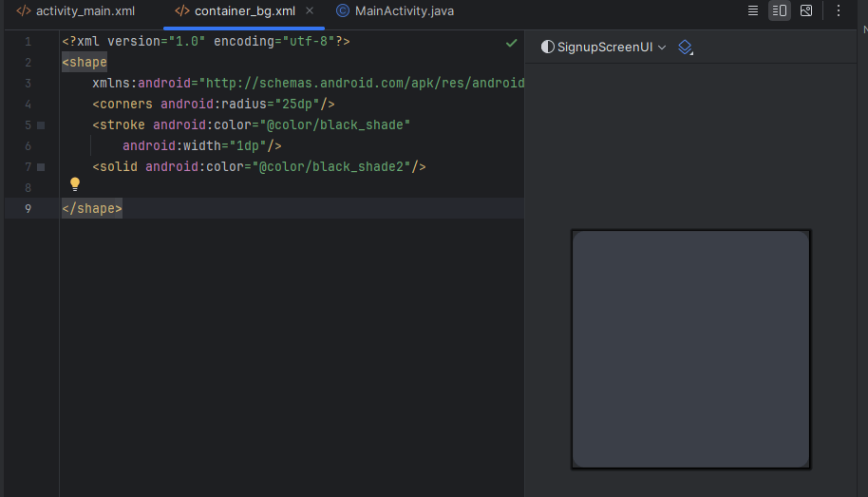Screen dimensions: 868x497
Task: Switch to Design-only view mode
Action: coord(806,10)
